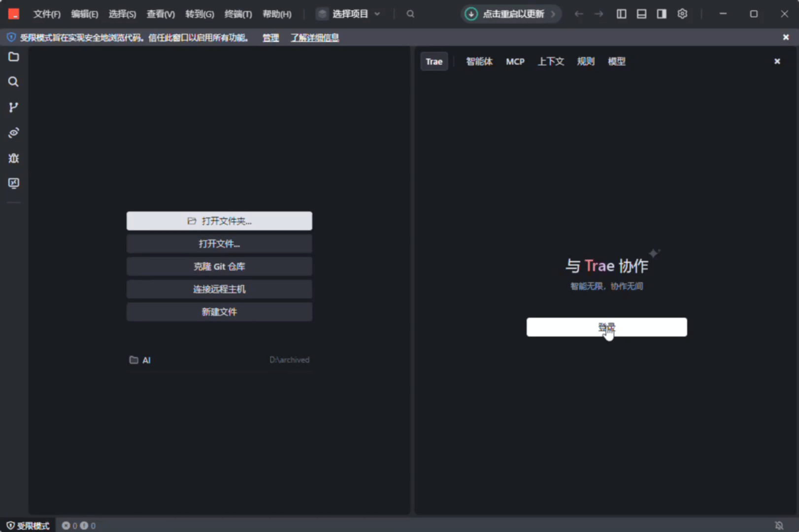The image size is (799, 532).
Task: Open the Search panel in sidebar
Action: point(14,82)
